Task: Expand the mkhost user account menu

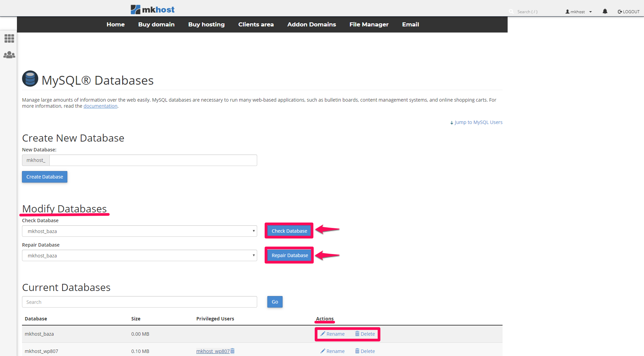Action: pos(579,12)
